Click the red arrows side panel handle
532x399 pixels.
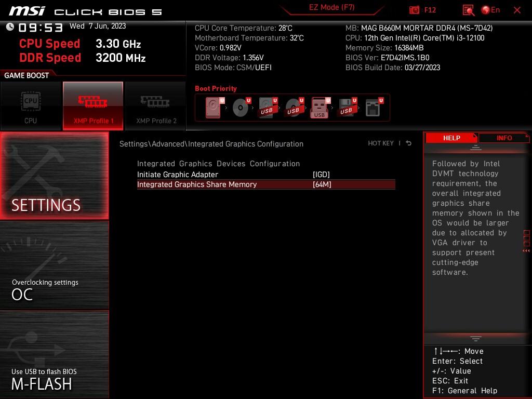click(x=526, y=251)
